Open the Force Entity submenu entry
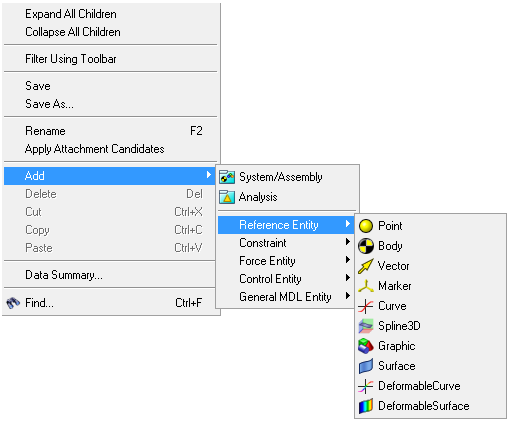This screenshot has height=425, width=510. (286, 261)
